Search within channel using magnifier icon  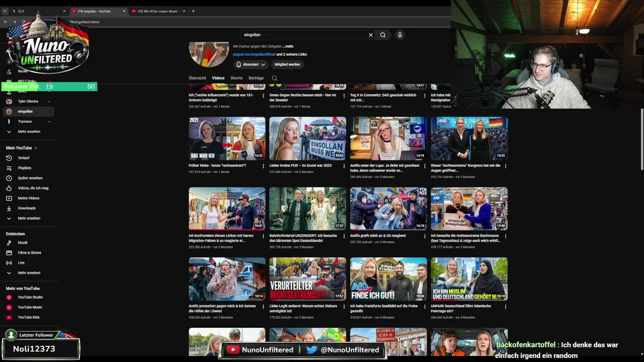(275, 78)
